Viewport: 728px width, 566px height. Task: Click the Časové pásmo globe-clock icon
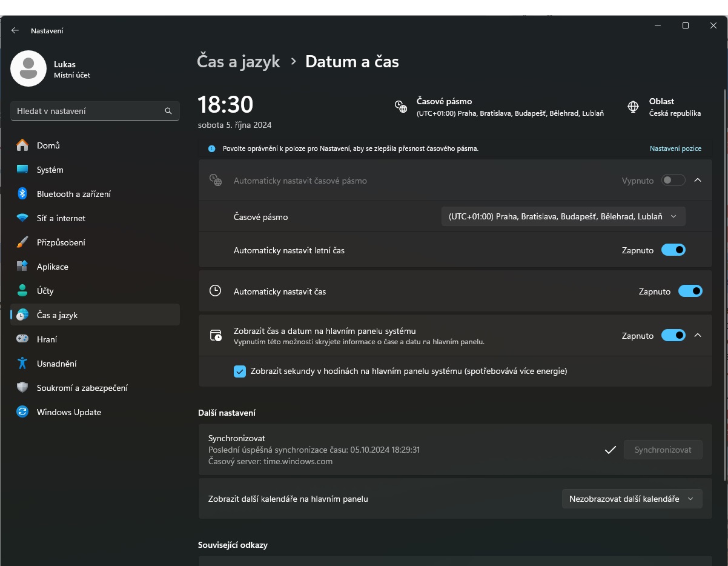pyautogui.click(x=401, y=107)
